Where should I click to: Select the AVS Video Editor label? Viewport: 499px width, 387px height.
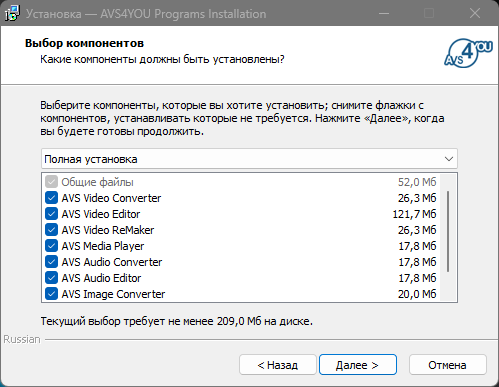pos(101,214)
